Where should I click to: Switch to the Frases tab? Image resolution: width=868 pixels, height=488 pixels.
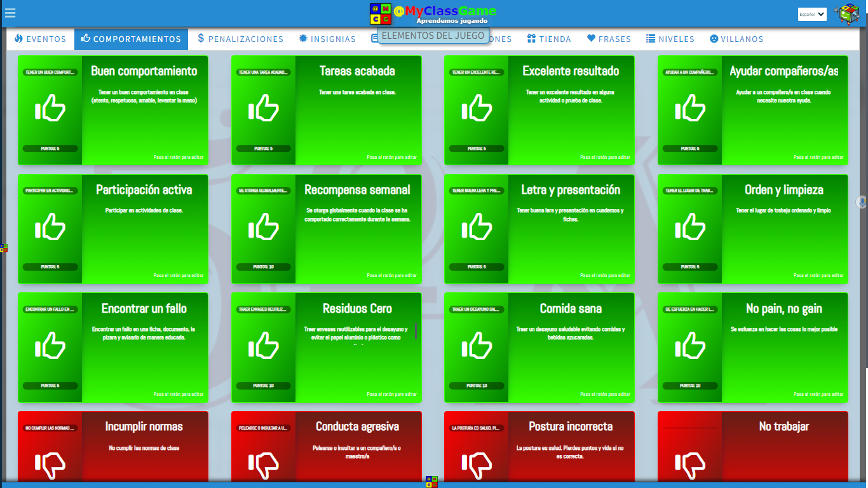coord(609,39)
